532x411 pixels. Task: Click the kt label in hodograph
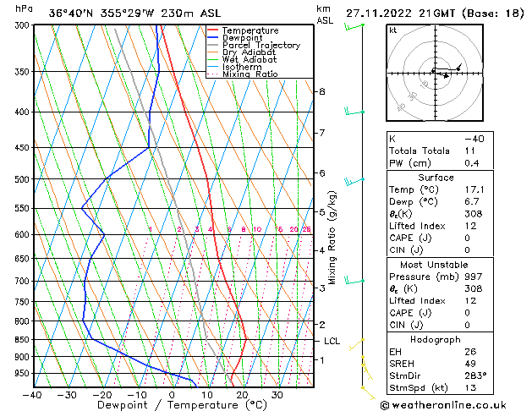click(393, 30)
